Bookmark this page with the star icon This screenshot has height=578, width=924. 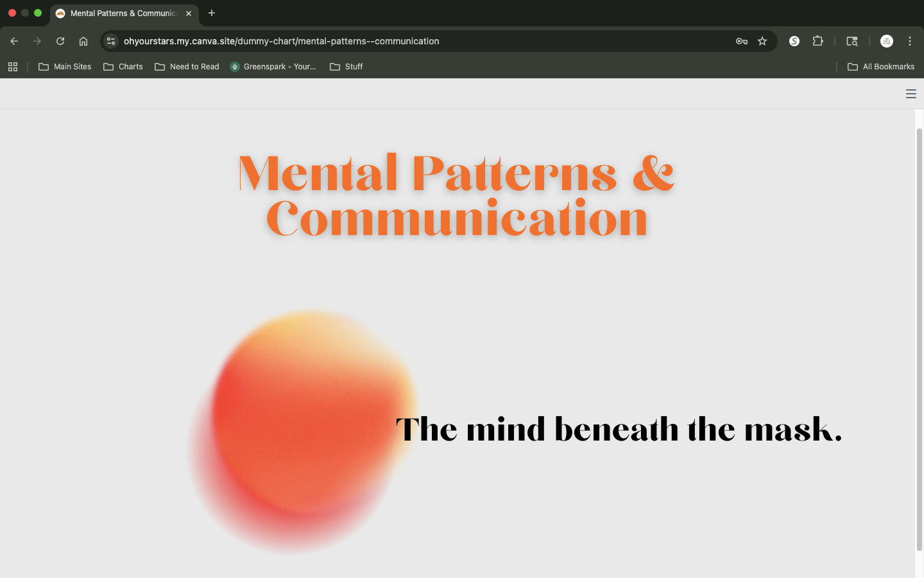coord(762,41)
